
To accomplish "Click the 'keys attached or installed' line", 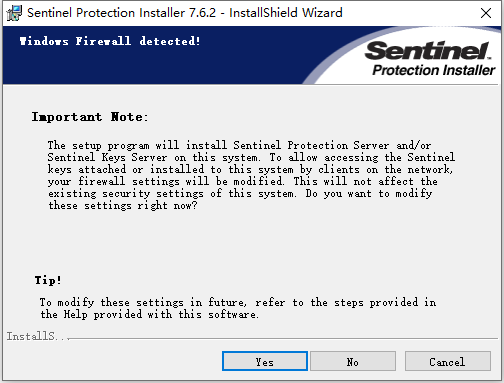I will point(126,170).
